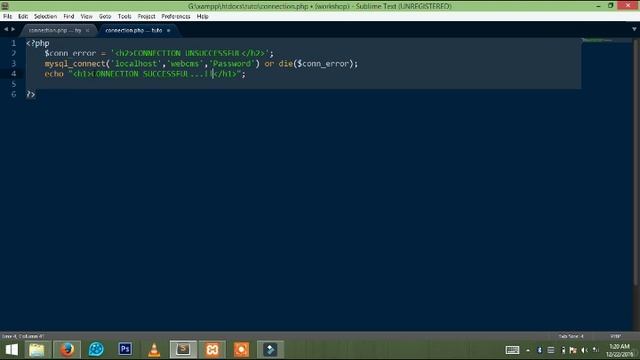Open the Preferences menu

(x=176, y=16)
